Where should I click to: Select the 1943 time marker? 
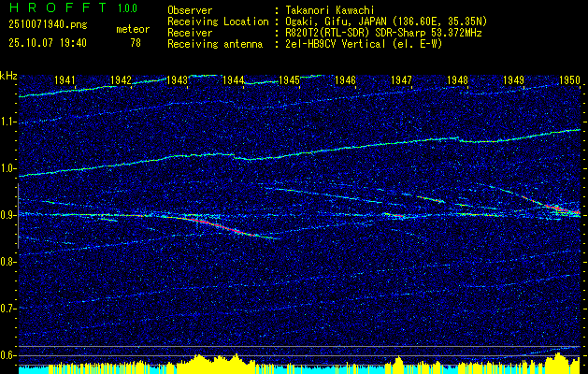click(x=177, y=80)
